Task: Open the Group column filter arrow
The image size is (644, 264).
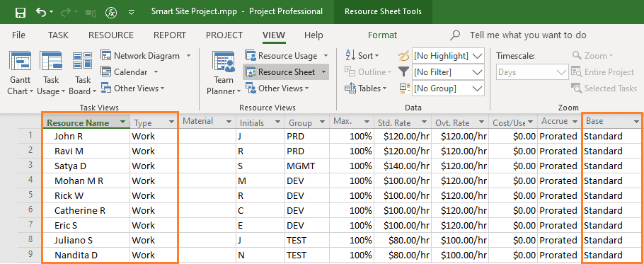Action: [322, 122]
